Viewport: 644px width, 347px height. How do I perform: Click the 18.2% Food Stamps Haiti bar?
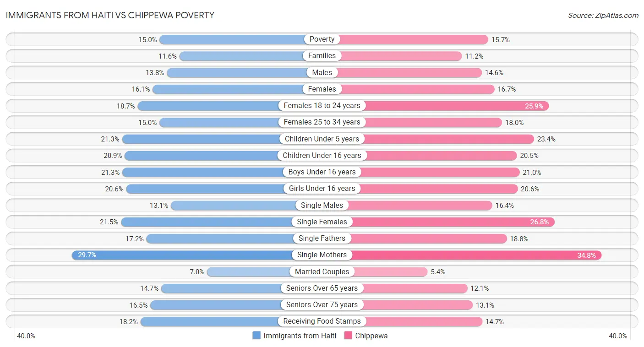tap(211, 321)
